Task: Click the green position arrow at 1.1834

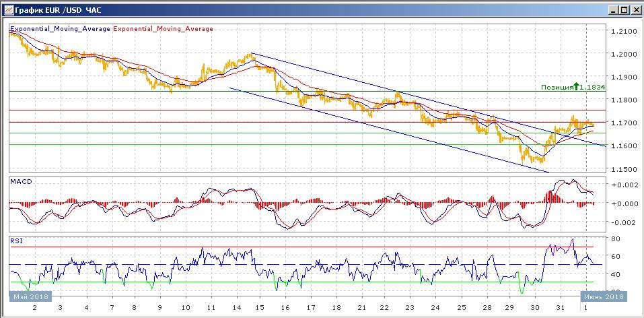Action: point(576,87)
